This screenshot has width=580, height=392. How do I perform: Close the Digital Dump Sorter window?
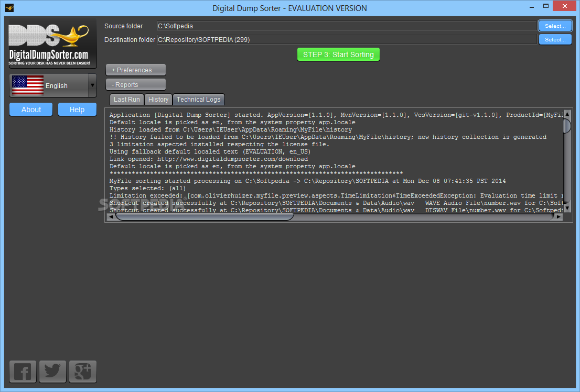(564, 6)
